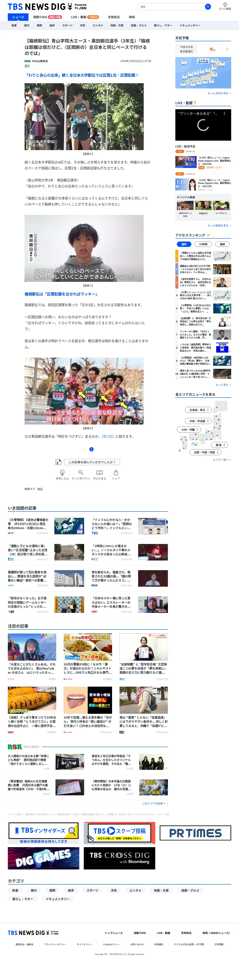Expand tonight's weather for 東京都港区
The width and height of the screenshot is (239, 980).
[x=203, y=49]
